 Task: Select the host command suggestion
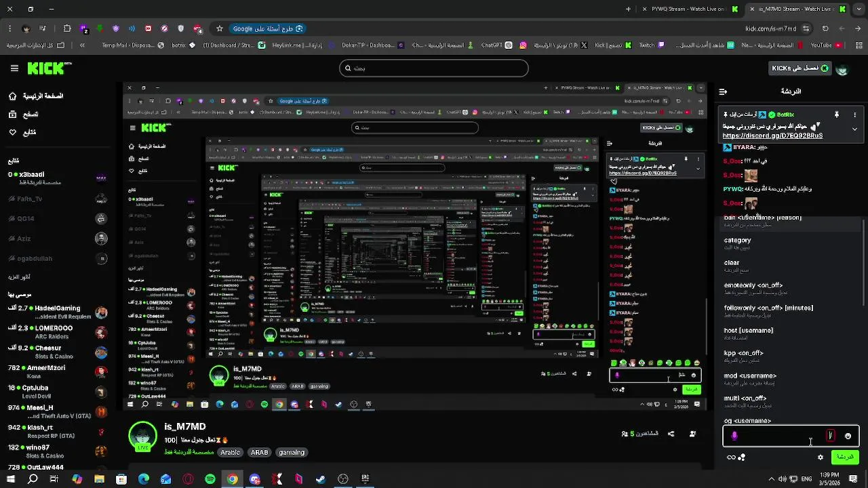tap(790, 334)
